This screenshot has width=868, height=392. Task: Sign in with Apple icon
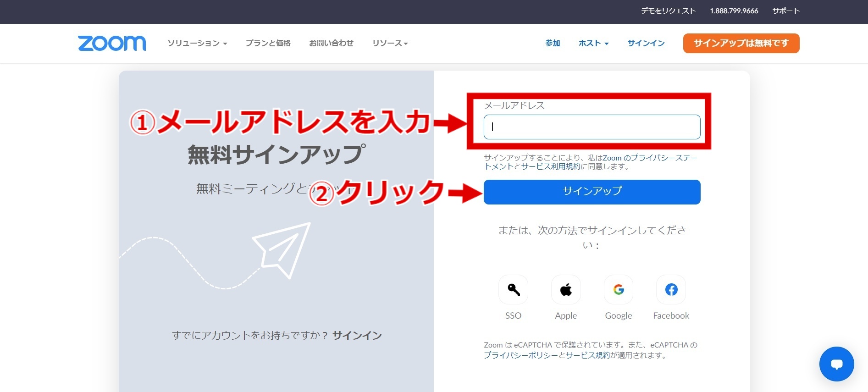pyautogui.click(x=566, y=290)
